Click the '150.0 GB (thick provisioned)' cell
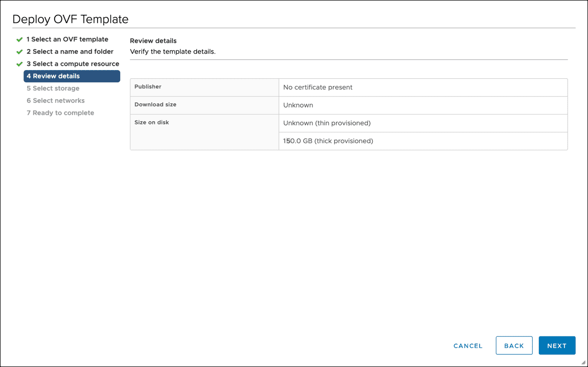This screenshot has height=367, width=588. [x=328, y=141]
